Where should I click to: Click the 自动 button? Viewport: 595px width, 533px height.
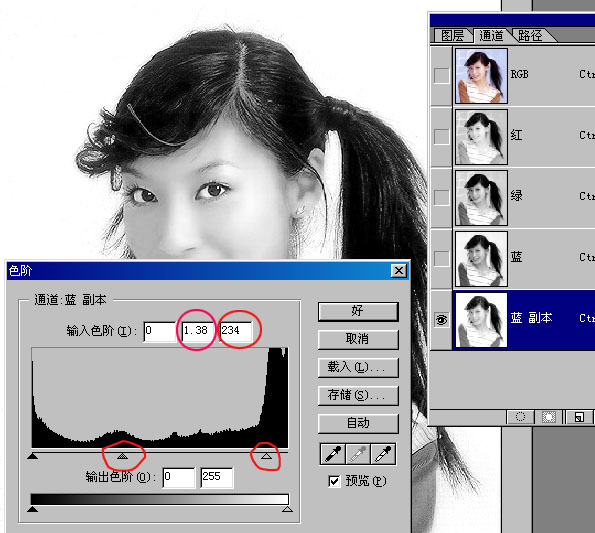click(358, 423)
